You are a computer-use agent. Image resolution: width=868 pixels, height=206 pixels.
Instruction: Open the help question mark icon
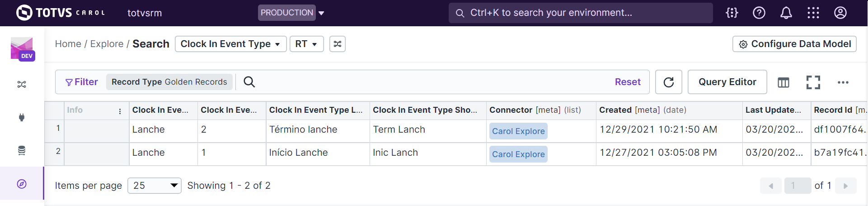coord(759,13)
